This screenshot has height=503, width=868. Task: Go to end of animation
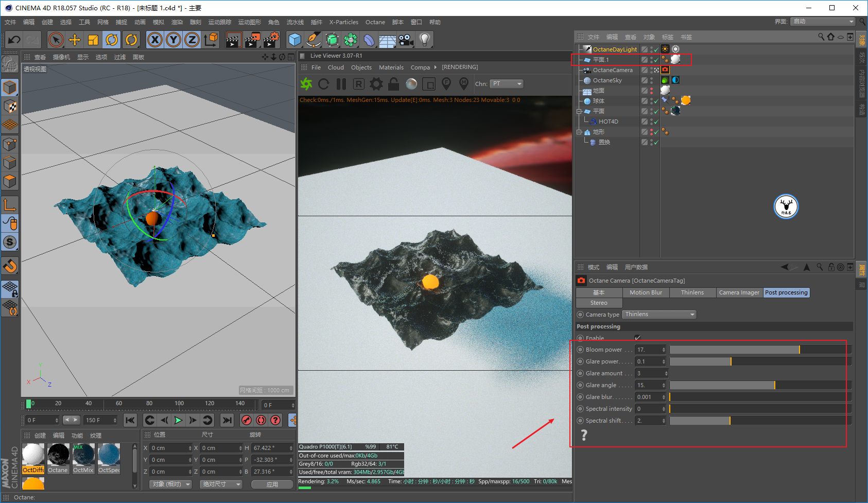(x=227, y=420)
